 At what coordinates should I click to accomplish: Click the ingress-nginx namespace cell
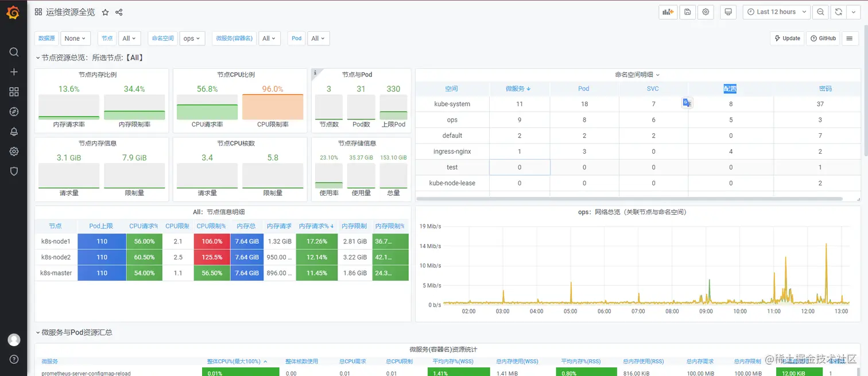tap(452, 152)
